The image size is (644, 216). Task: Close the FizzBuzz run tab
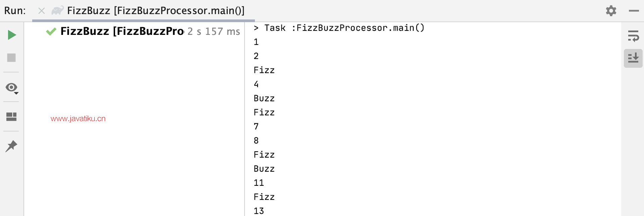(42, 11)
